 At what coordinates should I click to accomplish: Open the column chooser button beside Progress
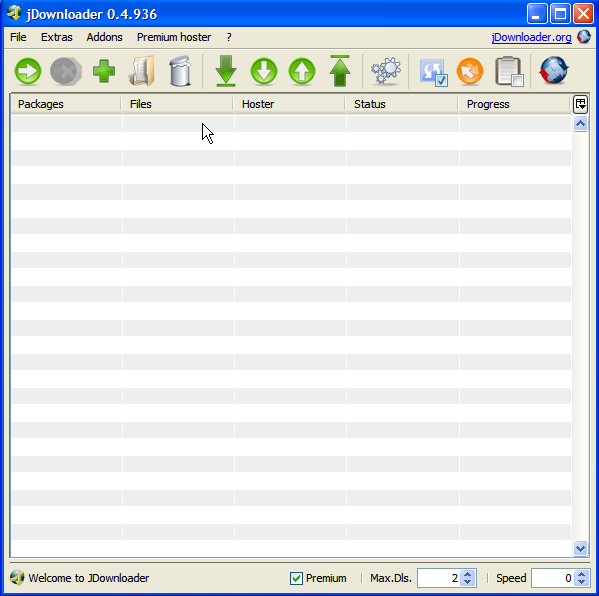[580, 104]
